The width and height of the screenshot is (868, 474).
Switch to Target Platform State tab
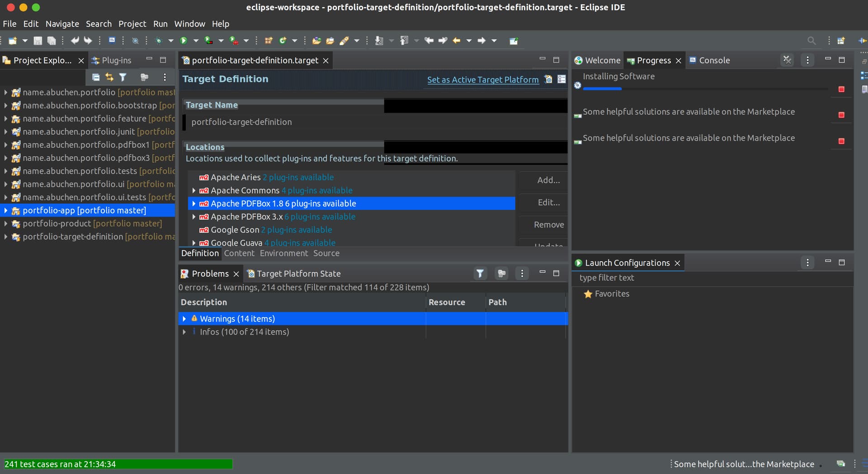click(294, 274)
